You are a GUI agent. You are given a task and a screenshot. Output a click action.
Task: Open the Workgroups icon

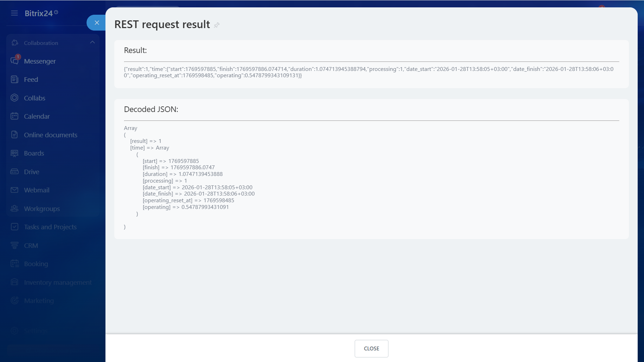(x=14, y=208)
